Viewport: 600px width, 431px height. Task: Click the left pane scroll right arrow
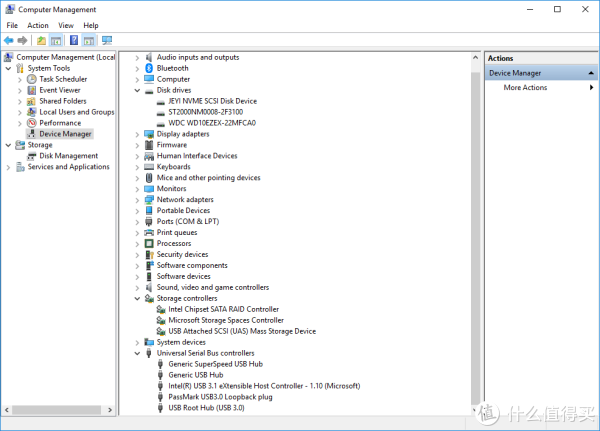110,410
